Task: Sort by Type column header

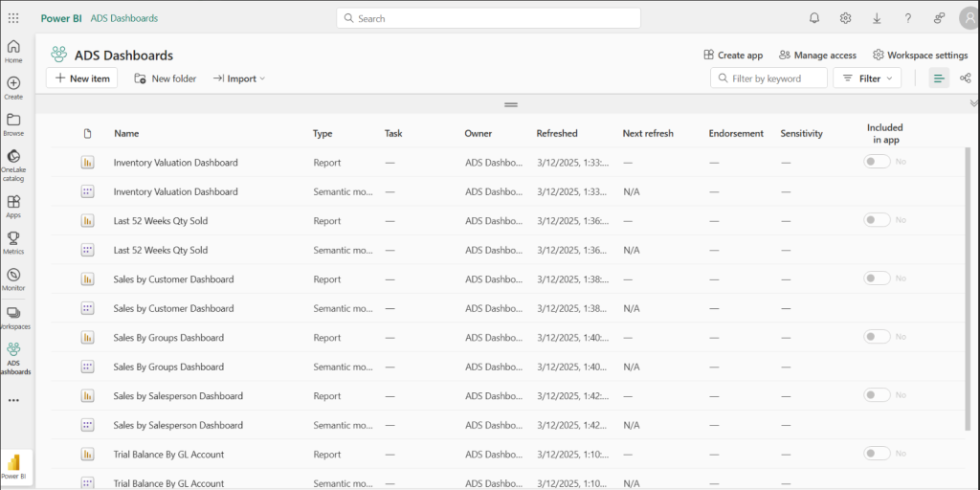Action: (x=323, y=133)
